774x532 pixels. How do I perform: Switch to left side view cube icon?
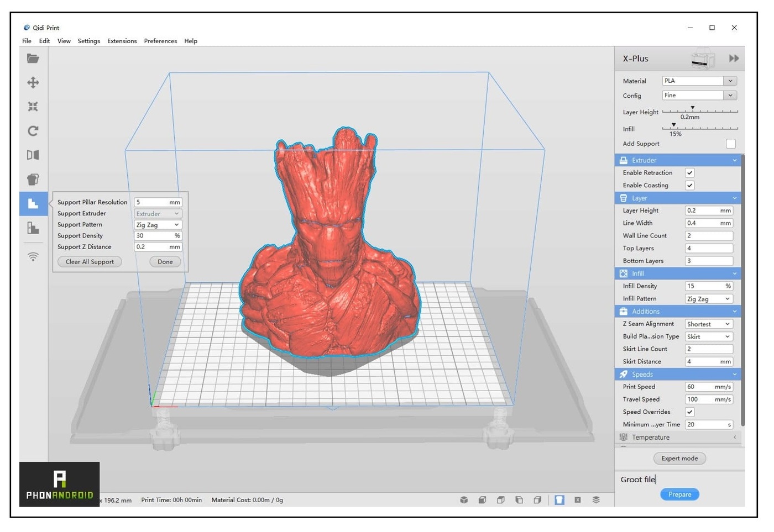[519, 500]
